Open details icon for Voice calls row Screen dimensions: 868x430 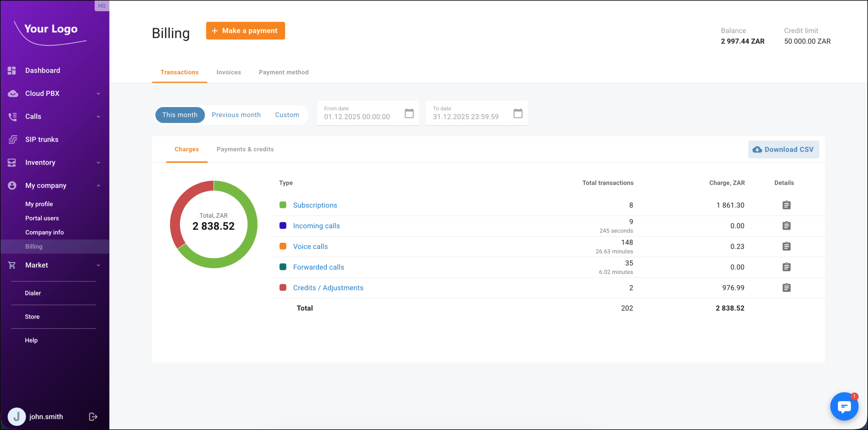click(786, 247)
